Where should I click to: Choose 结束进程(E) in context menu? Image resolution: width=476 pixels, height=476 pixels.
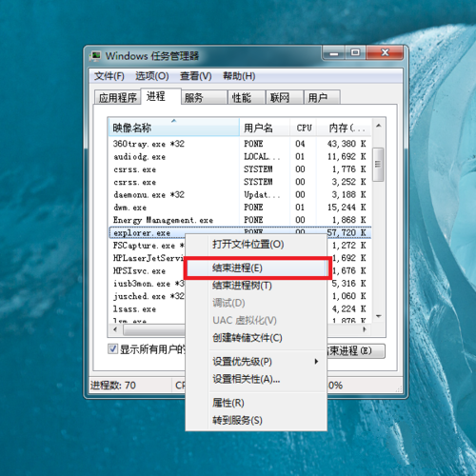click(257, 268)
